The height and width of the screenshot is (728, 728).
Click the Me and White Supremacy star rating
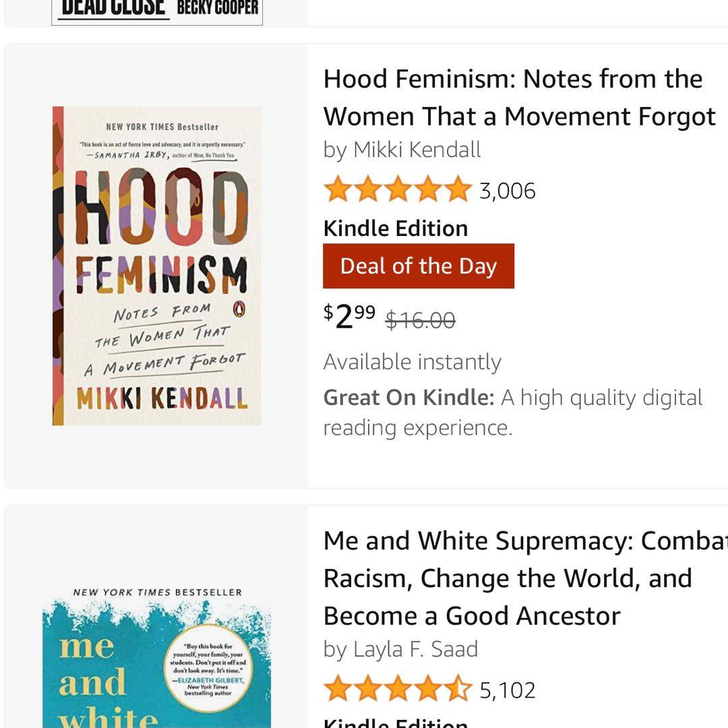pyautogui.click(x=397, y=690)
